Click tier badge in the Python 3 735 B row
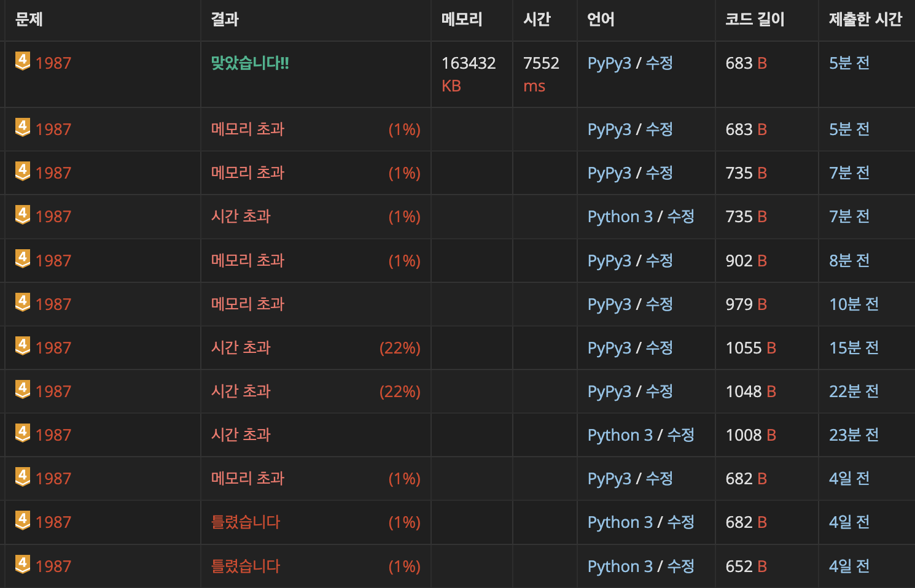This screenshot has width=915, height=588. [x=23, y=214]
